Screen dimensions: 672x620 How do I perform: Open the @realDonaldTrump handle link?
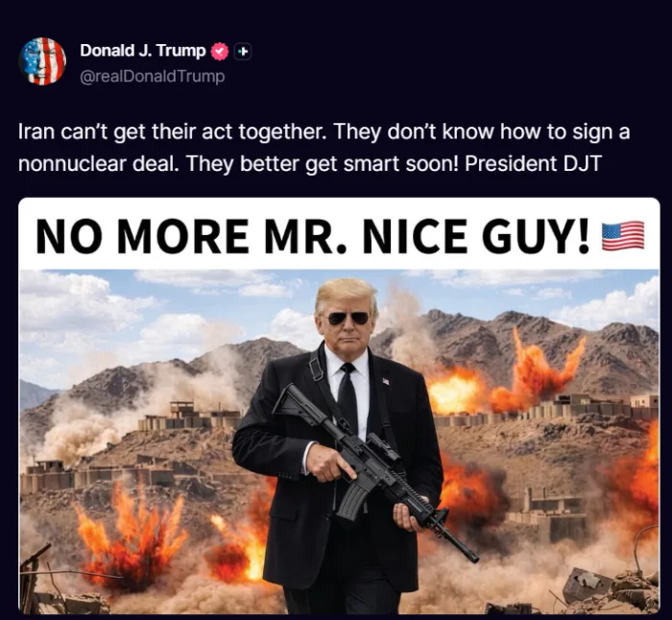(152, 76)
